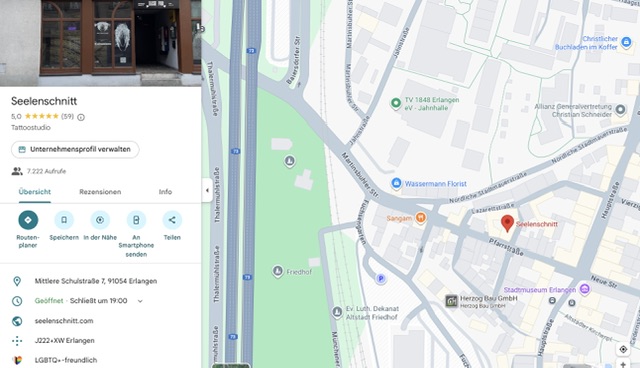Click the 5,0 star rating
This screenshot has width=640, height=368.
35,117
